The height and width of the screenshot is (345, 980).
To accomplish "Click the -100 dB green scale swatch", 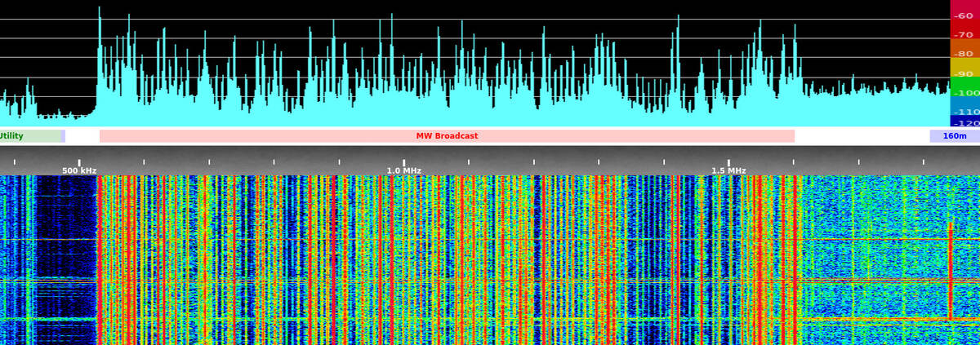I will point(964,86).
